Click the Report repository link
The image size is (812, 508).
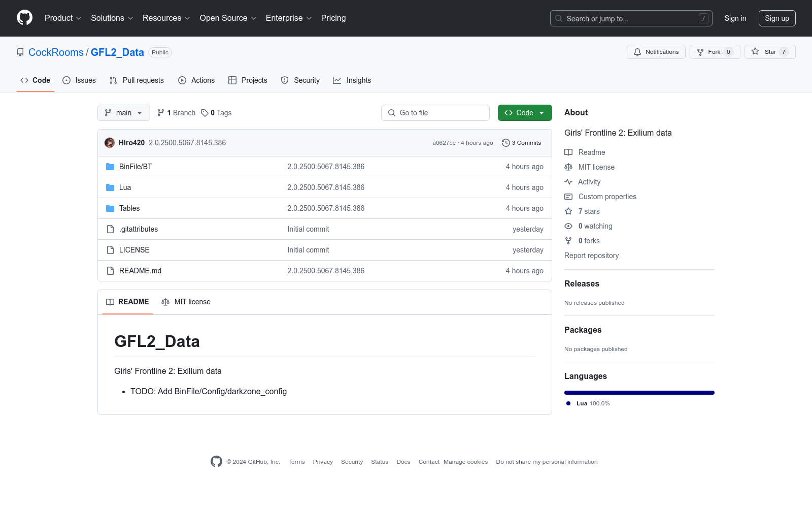point(592,256)
